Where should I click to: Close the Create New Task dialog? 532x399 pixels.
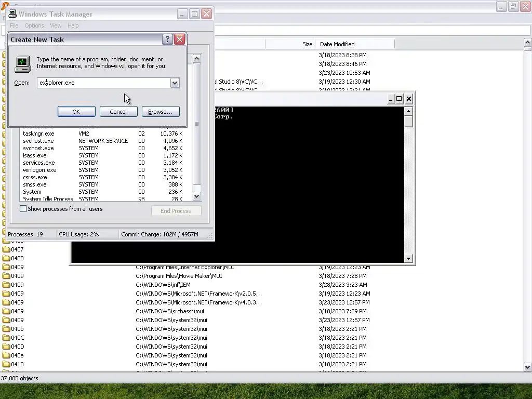point(179,39)
